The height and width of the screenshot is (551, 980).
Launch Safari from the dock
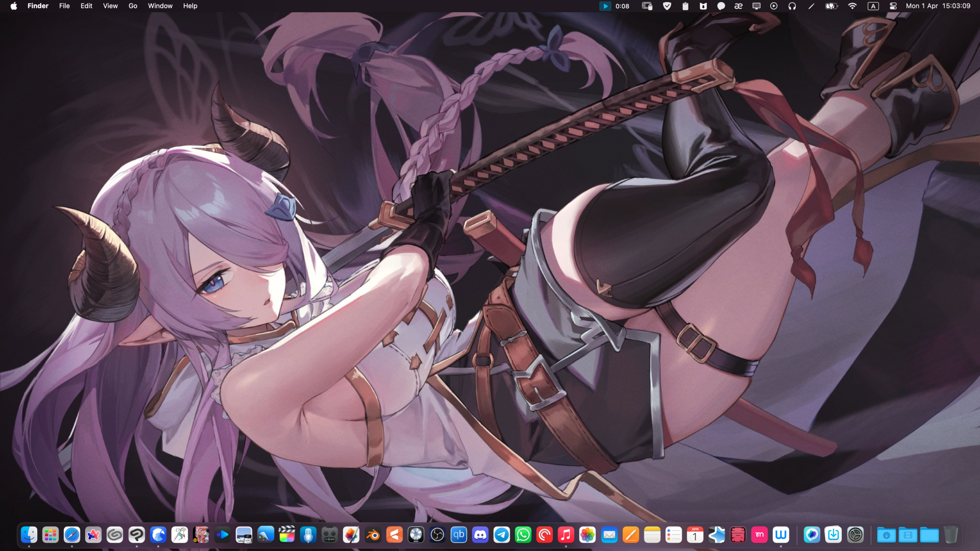point(72,535)
